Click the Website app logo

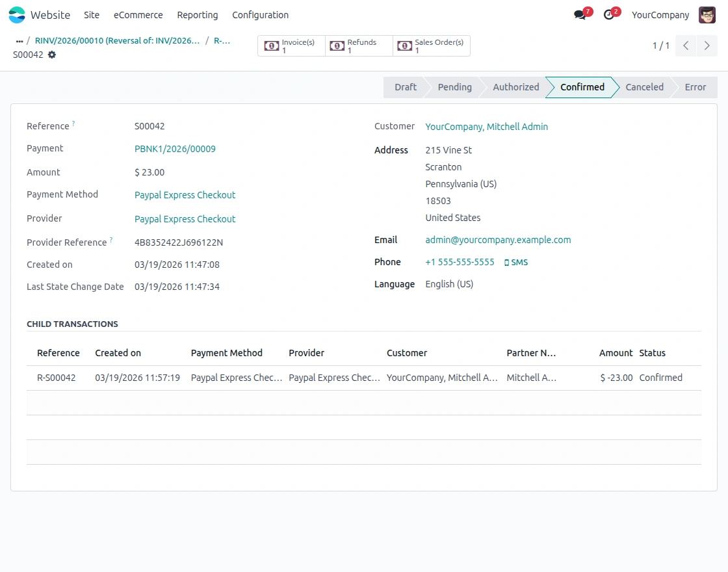pyautogui.click(x=16, y=14)
